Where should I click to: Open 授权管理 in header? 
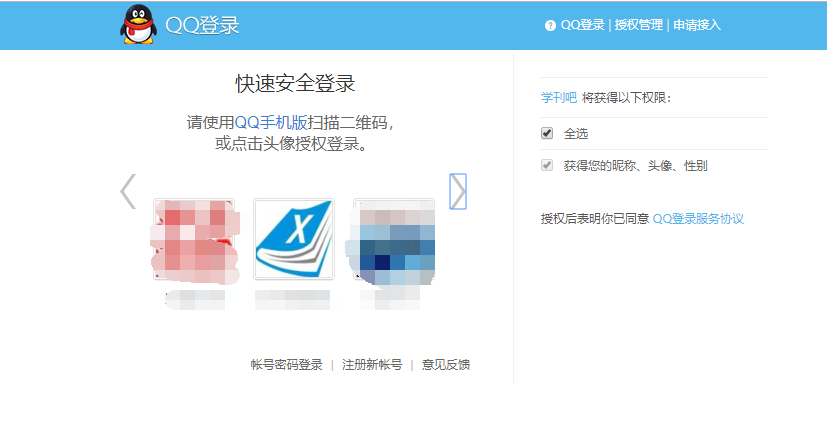tap(639, 25)
